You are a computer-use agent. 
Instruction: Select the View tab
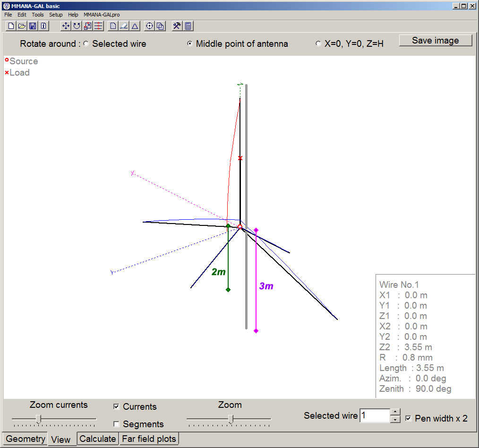pyautogui.click(x=61, y=439)
